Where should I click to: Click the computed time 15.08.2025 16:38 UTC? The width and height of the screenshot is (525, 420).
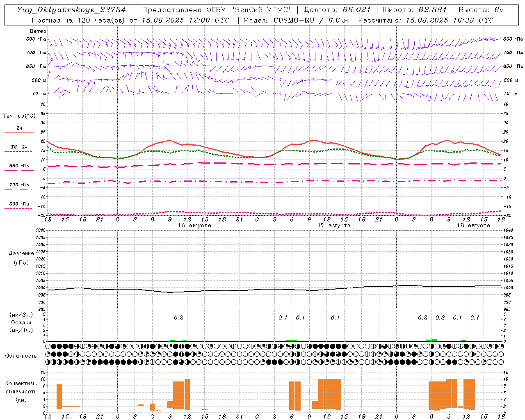(450, 20)
